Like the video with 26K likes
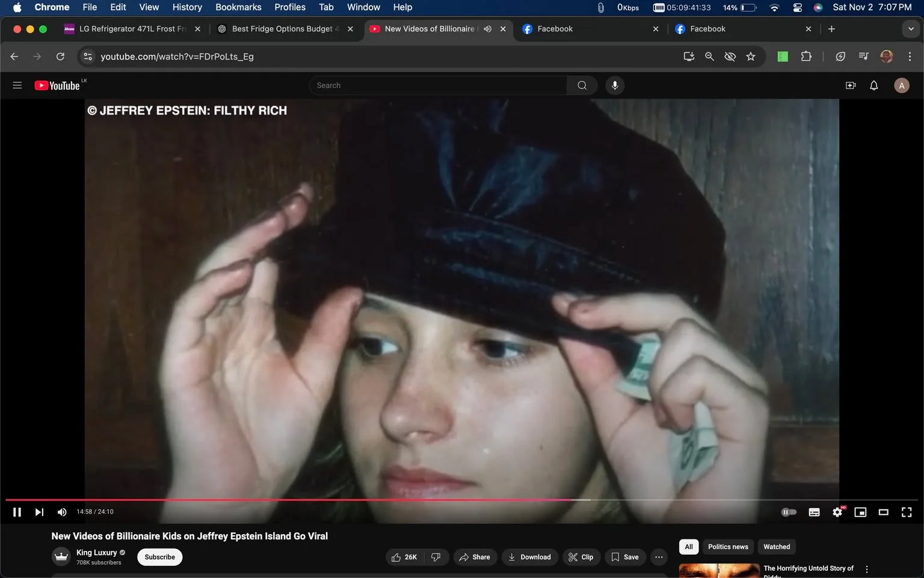 pos(405,557)
